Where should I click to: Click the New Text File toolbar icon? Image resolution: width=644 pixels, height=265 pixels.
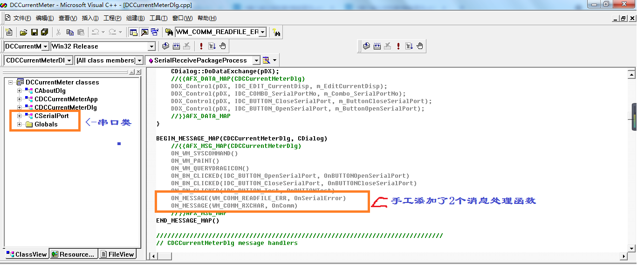click(x=9, y=32)
